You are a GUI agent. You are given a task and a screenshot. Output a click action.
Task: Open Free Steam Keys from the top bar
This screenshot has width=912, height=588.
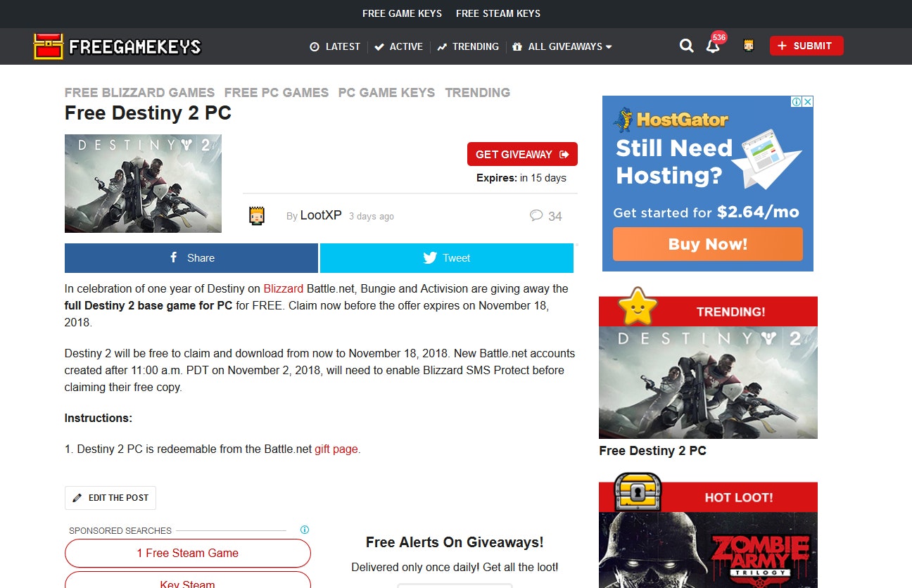coord(498,13)
